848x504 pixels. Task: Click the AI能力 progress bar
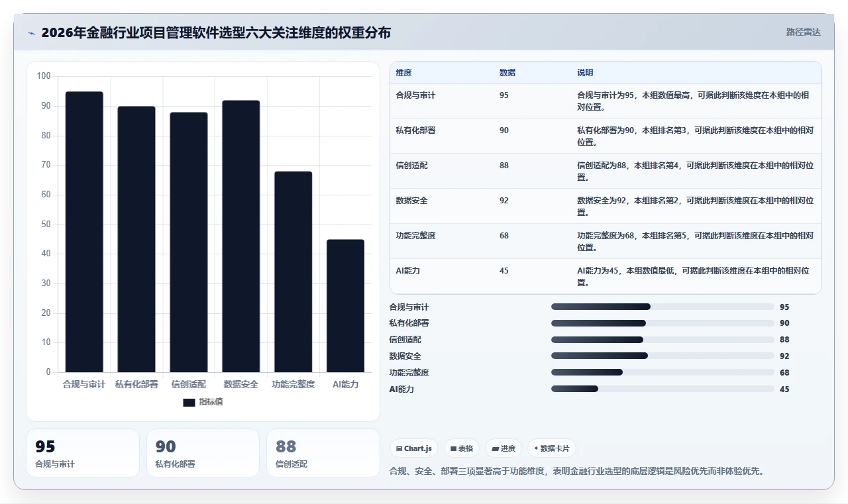click(662, 389)
